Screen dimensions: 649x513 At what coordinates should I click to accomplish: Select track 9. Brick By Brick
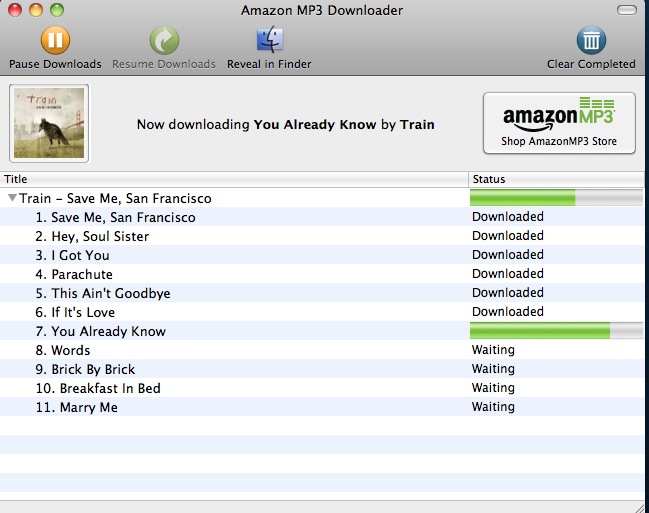pyautogui.click(x=322, y=369)
